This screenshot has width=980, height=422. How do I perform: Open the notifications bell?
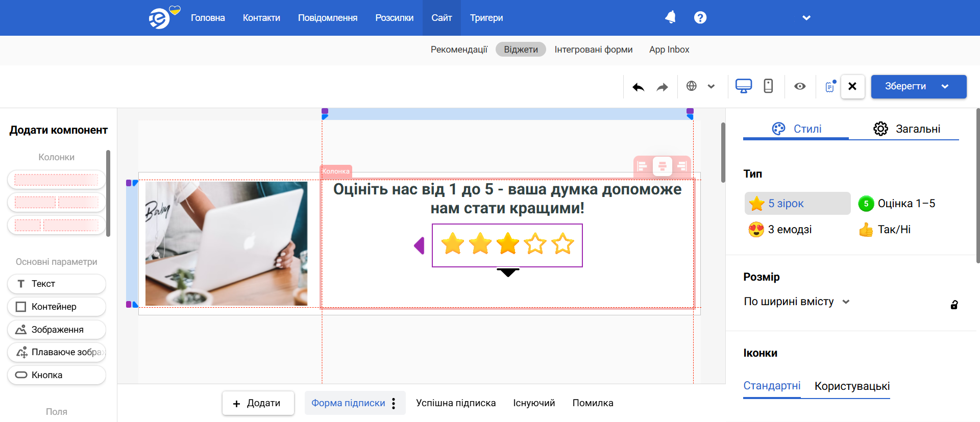click(x=670, y=17)
